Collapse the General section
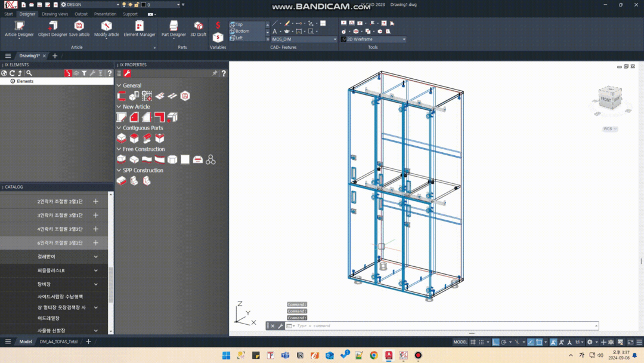Screen dimensions: 644x363 119,85
